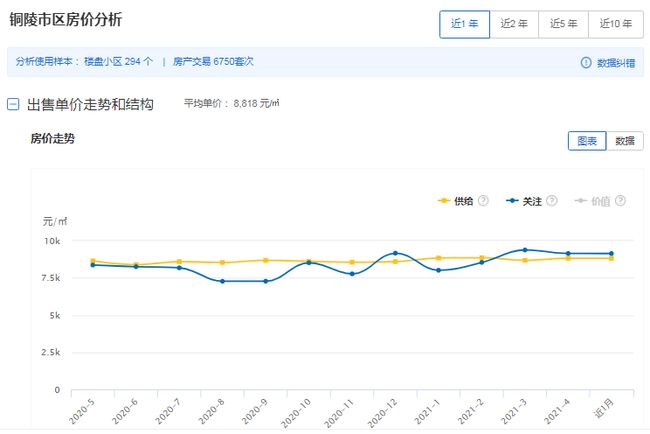The image size is (650, 434).
Task: Toggle the 关注 legend series
Action: (x=524, y=201)
